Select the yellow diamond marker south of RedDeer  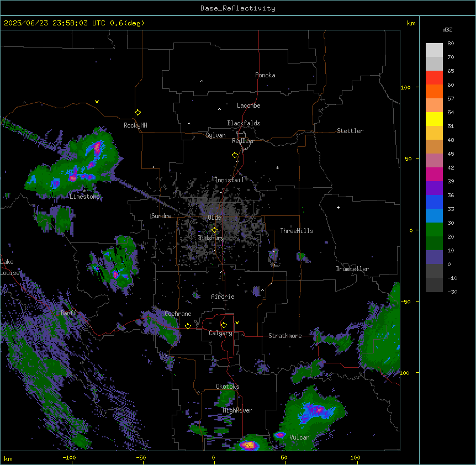tap(235, 155)
